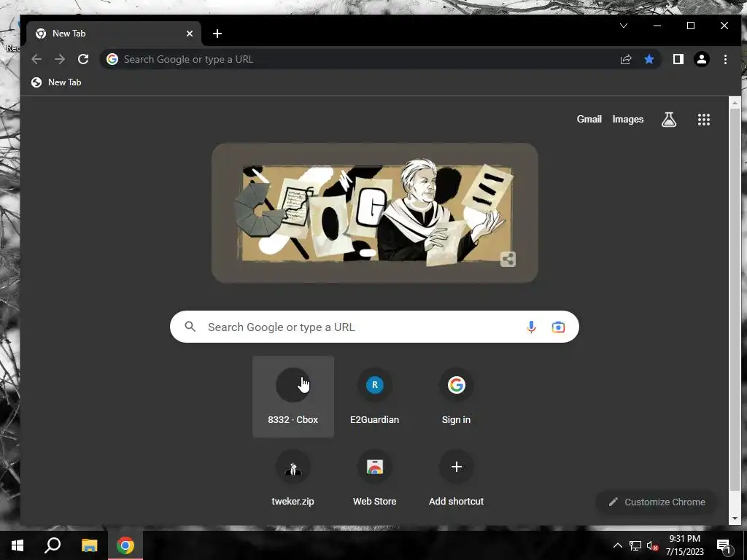
Task: Start voice search with microphone
Action: pyautogui.click(x=531, y=327)
